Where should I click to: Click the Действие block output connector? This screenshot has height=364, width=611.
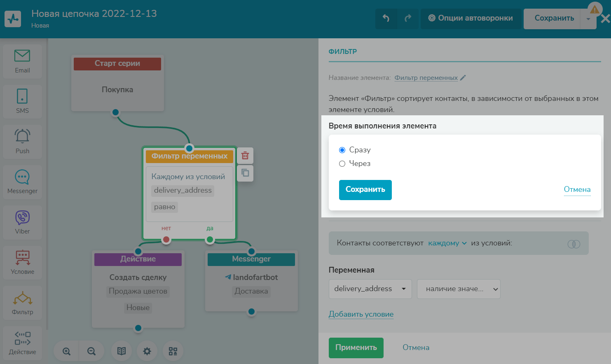[138, 328]
